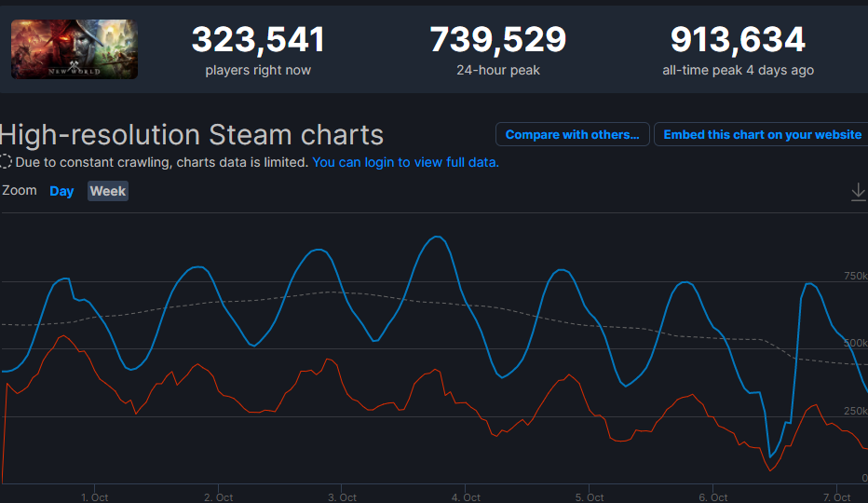Click the 250k y-axis label

[x=855, y=411]
